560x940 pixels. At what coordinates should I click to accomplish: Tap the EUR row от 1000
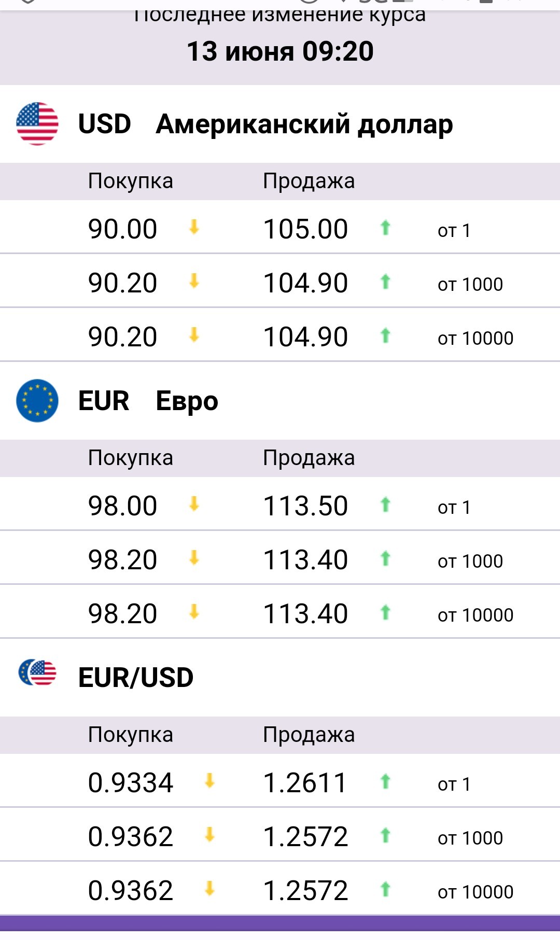coord(470,561)
